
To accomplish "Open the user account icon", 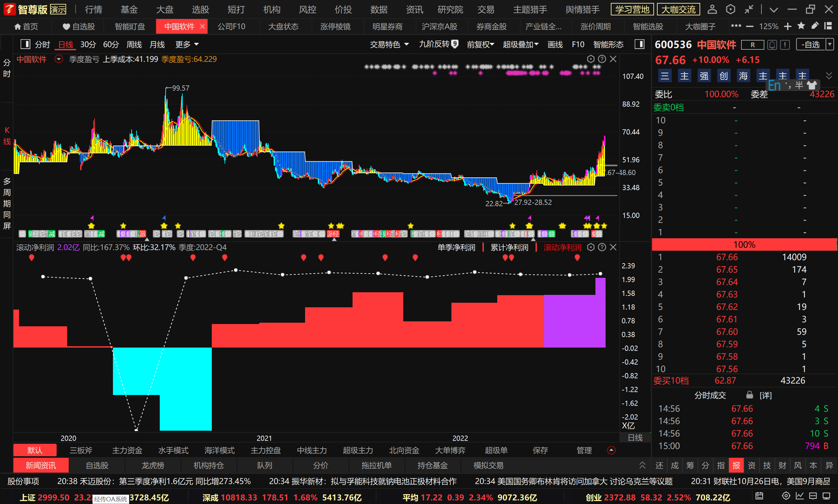I will 712,9.
